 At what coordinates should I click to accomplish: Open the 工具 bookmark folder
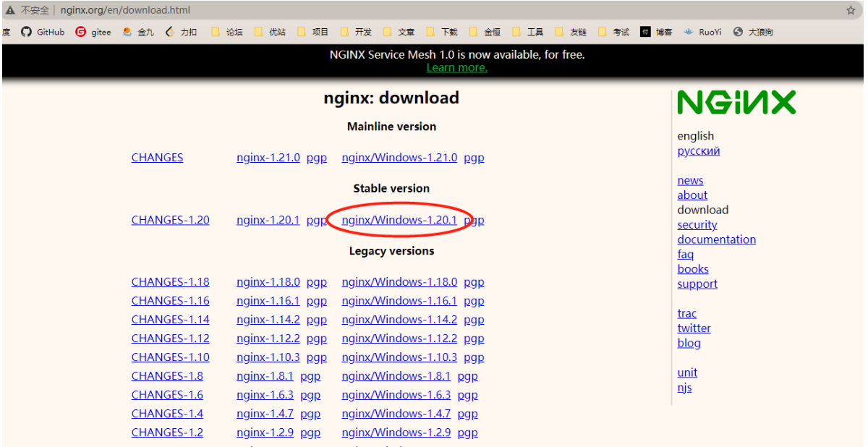pyautogui.click(x=527, y=32)
